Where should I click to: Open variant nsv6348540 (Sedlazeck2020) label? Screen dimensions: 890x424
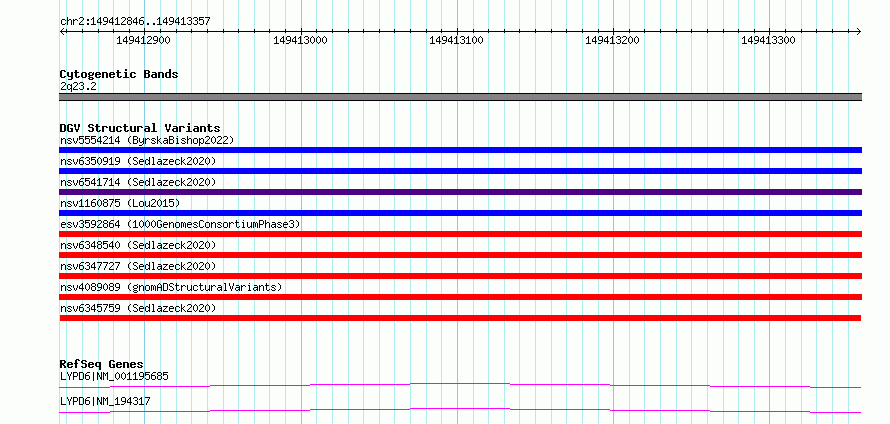138,245
